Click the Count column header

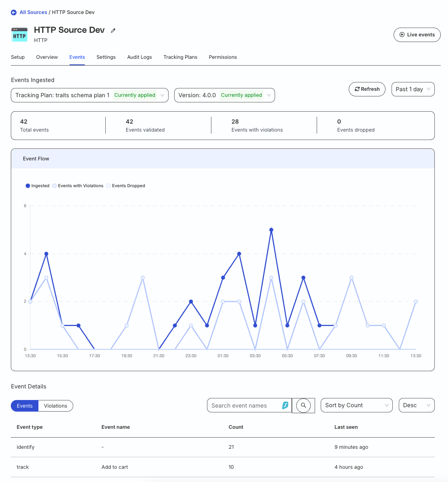(236, 427)
